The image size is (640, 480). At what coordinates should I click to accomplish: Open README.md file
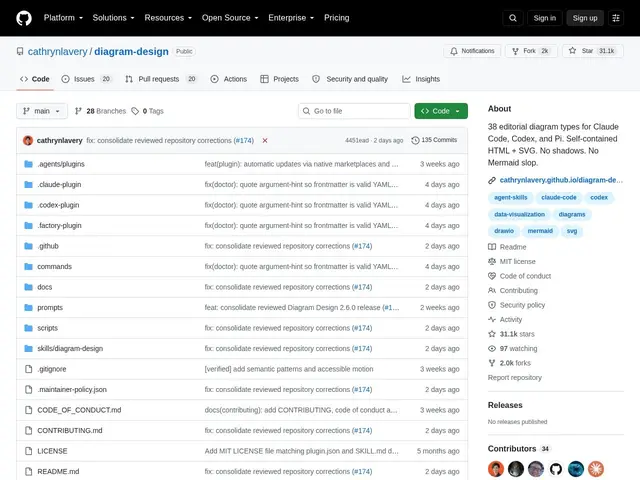pyautogui.click(x=58, y=471)
